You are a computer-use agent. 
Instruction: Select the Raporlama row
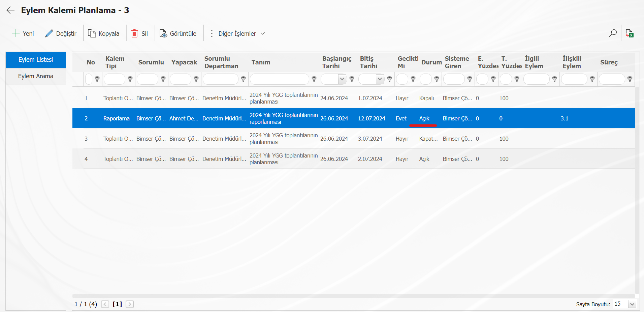point(354,118)
